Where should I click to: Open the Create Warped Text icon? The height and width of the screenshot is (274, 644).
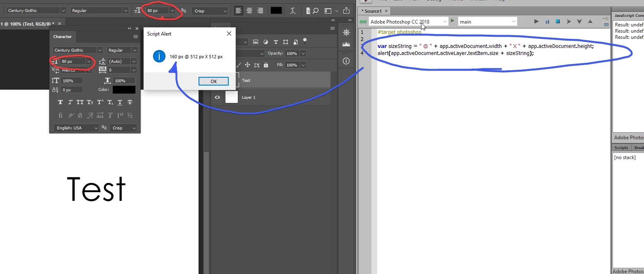tap(293, 11)
